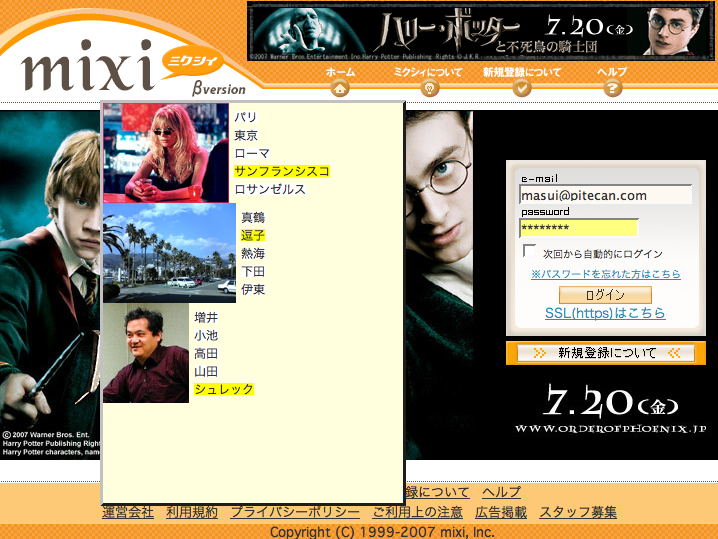Open the 新規登録について top navigation item
718x539 pixels.
522,72
